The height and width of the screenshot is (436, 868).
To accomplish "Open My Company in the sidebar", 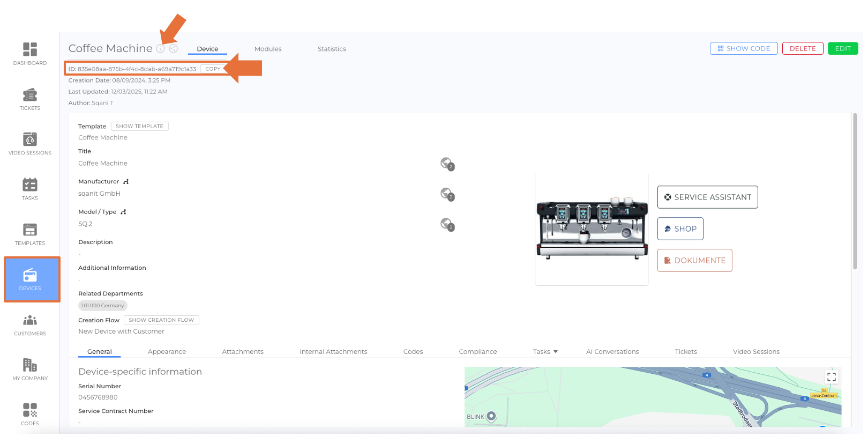I will click(x=30, y=370).
